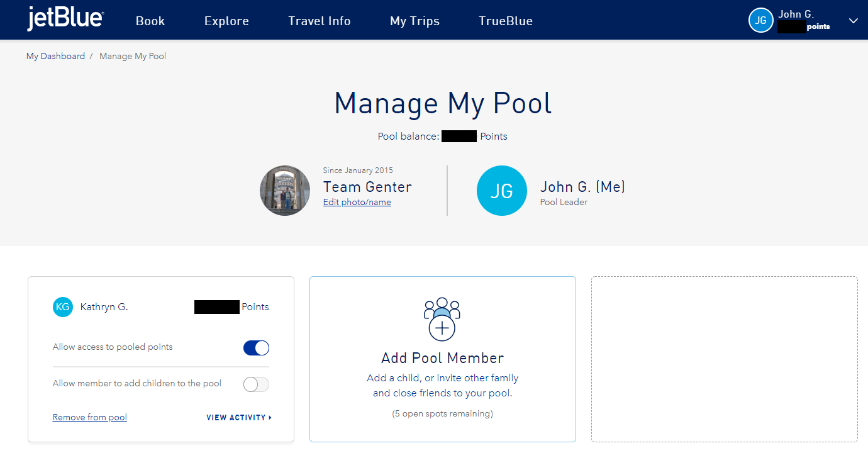The width and height of the screenshot is (868, 453).
Task: Go back to My Dashboard breadcrumb
Action: (55, 56)
